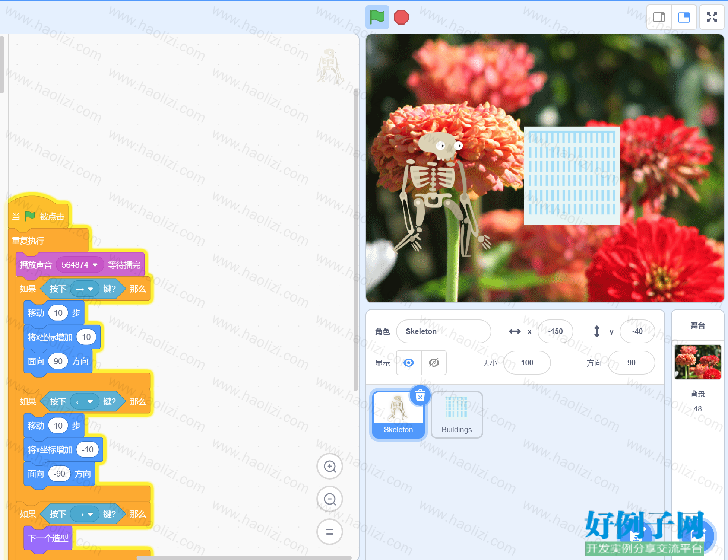Image resolution: width=728 pixels, height=560 pixels.
Task: Open the sound dropdown 564874
Action: click(x=80, y=265)
